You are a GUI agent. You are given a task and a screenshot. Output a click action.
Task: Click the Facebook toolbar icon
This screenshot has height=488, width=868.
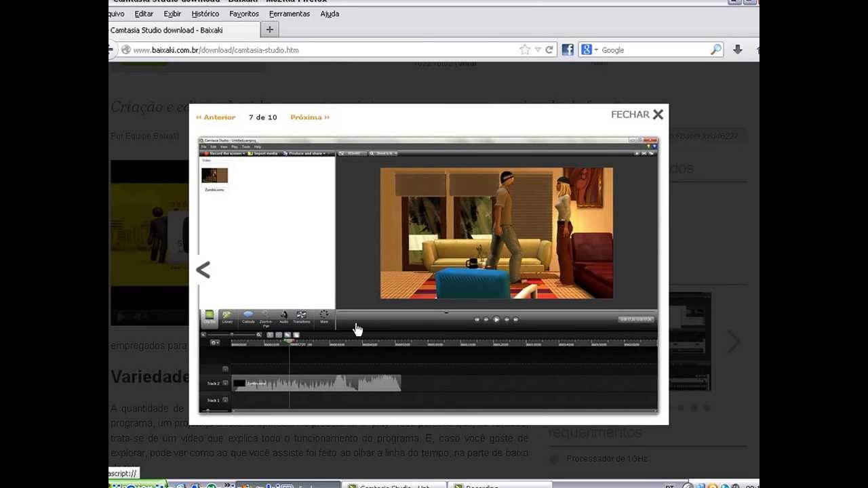coord(568,49)
